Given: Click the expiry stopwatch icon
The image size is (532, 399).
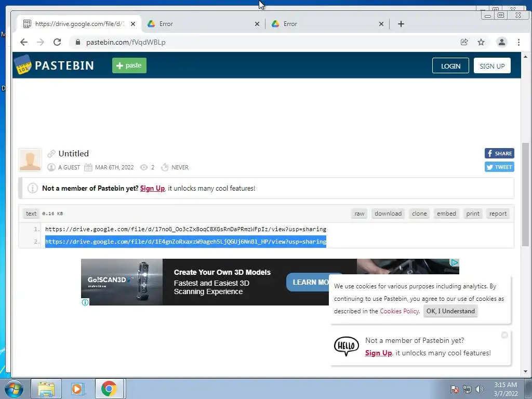Looking at the screenshot, I should click(x=165, y=167).
